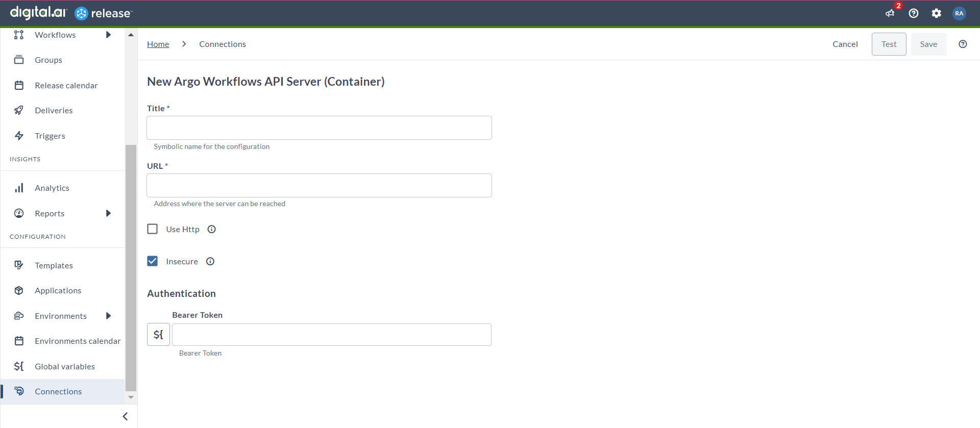This screenshot has width=980, height=428.
Task: Click the Reports gauge icon
Action: pos(19,213)
